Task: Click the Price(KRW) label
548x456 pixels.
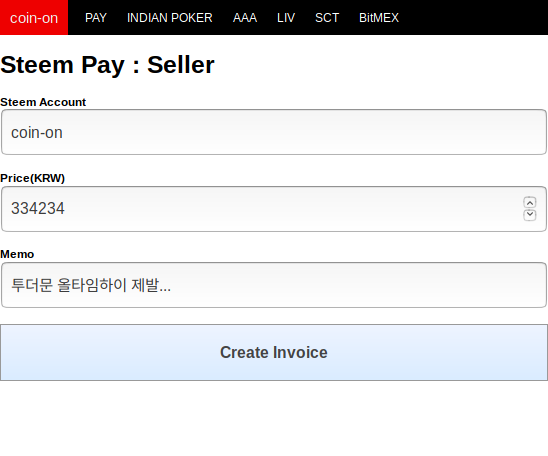Action: point(33,178)
